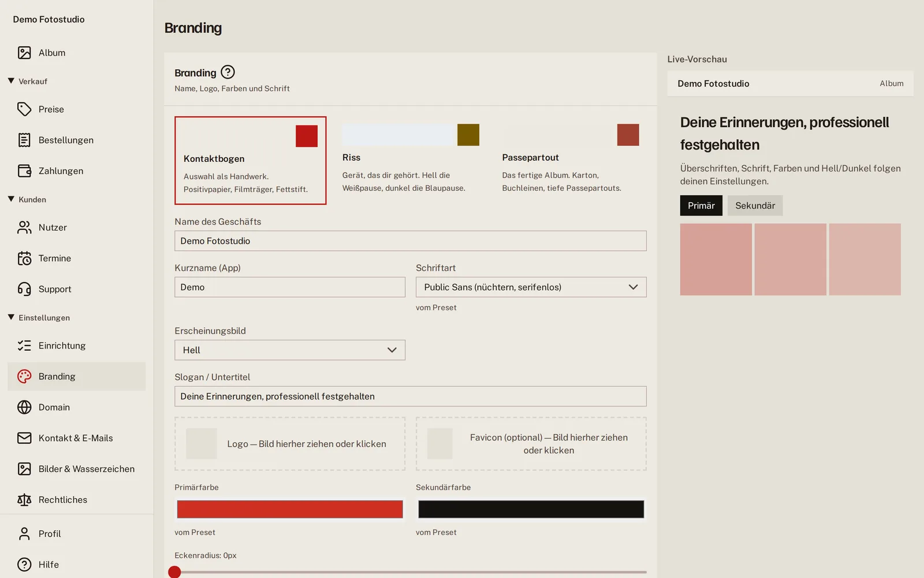
Task: Click the help icon beside Branding heading
Action: pos(228,72)
